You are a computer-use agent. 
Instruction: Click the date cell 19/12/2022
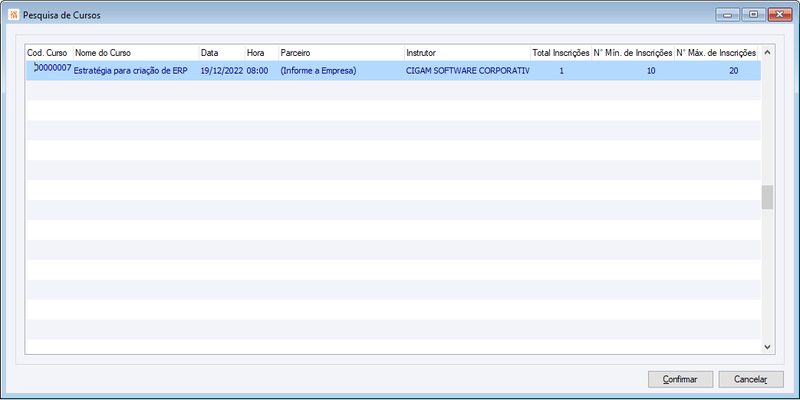tap(222, 71)
